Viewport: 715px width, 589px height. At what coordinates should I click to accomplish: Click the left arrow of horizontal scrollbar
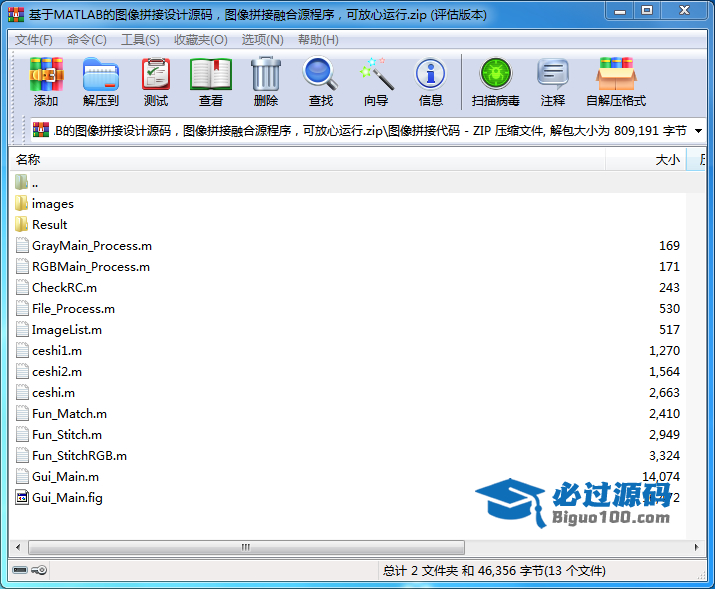[x=18, y=547]
